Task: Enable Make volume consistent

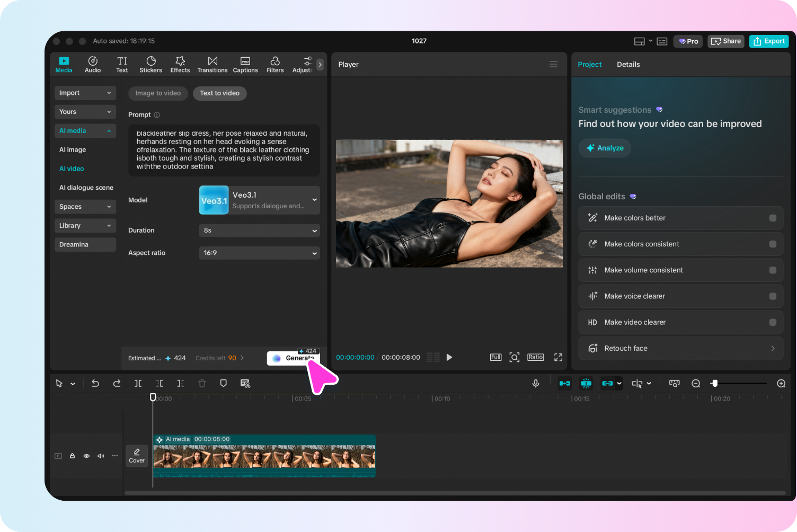Action: click(x=773, y=270)
